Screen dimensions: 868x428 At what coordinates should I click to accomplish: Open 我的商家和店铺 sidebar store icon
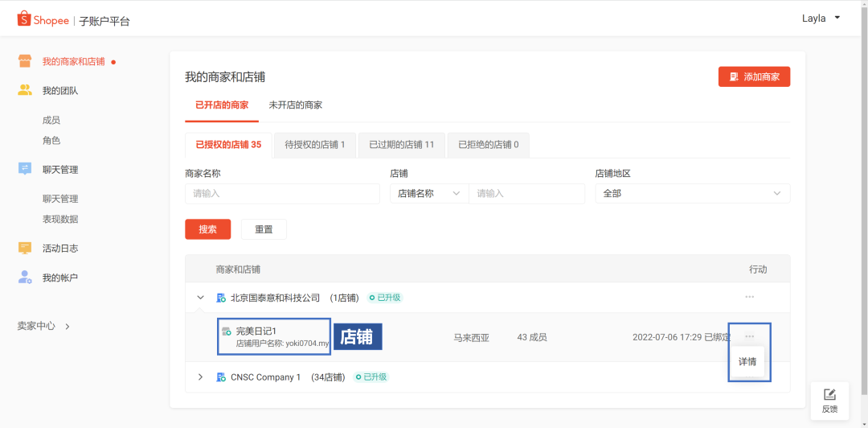coord(25,61)
